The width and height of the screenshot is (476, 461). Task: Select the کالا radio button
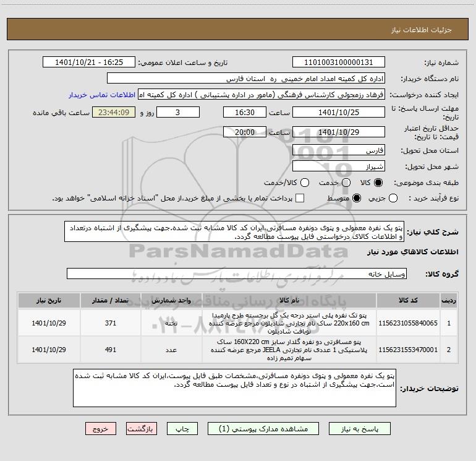tap(378, 183)
